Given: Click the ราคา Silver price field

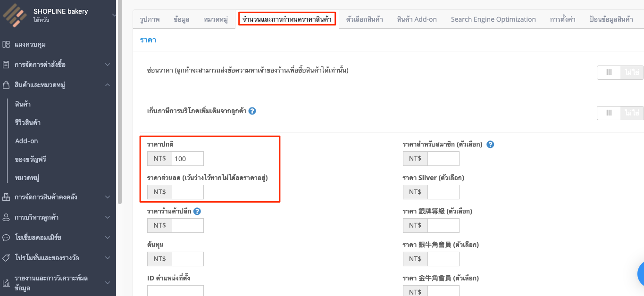Looking at the screenshot, I should pyautogui.click(x=443, y=192).
